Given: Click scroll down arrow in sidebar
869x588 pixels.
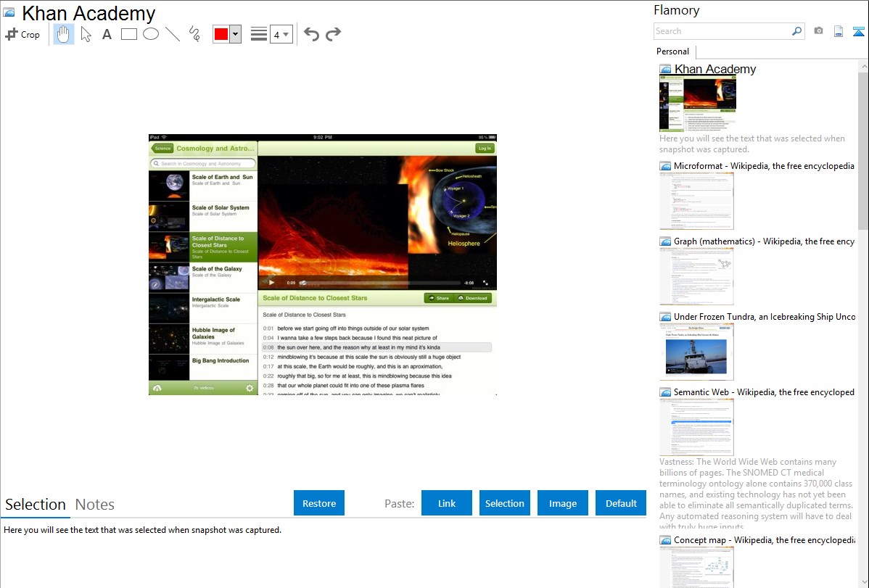Looking at the screenshot, I should (x=863, y=582).
